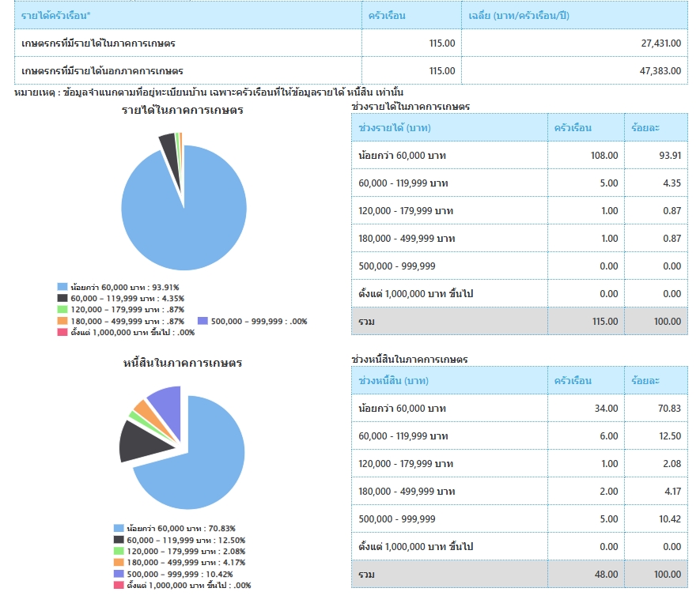The image size is (700, 607).
Task: Click the ช่วงหนี้สิน (บาท) column header
Action: click(394, 380)
